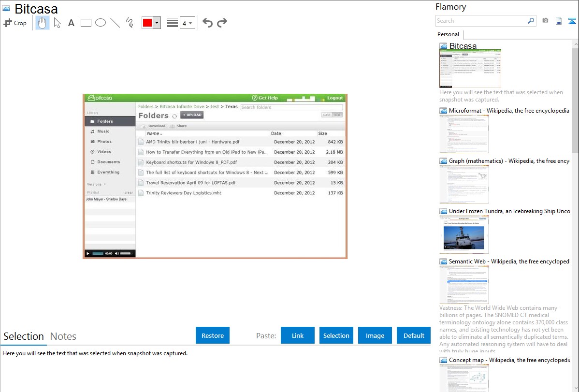Image resolution: width=579 pixels, height=392 pixels.
Task: Redo the last undone action
Action: click(x=222, y=23)
